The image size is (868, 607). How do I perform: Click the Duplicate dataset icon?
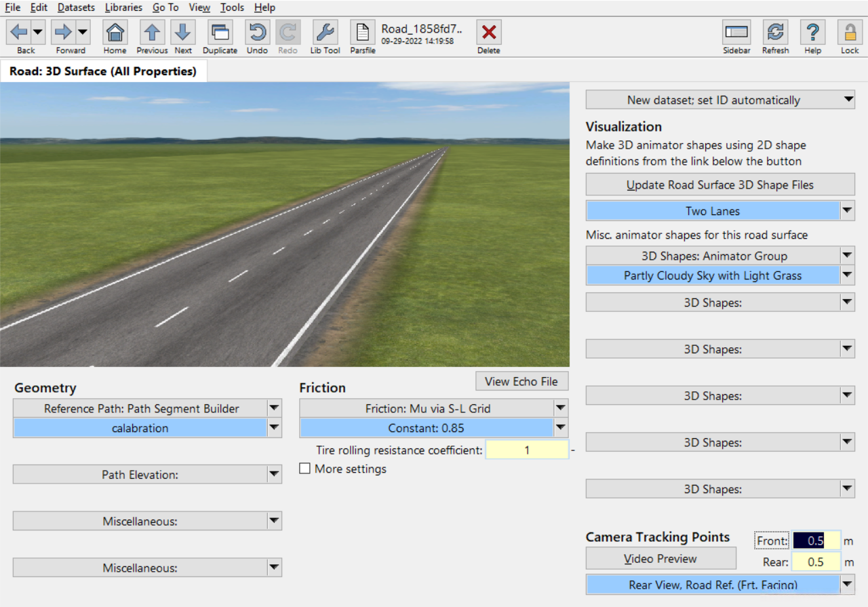[220, 33]
